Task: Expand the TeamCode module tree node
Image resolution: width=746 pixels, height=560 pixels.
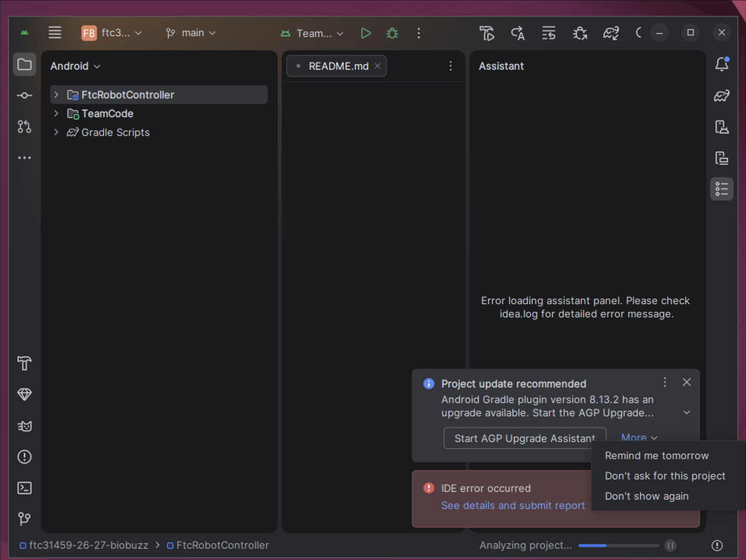Action: [x=56, y=113]
